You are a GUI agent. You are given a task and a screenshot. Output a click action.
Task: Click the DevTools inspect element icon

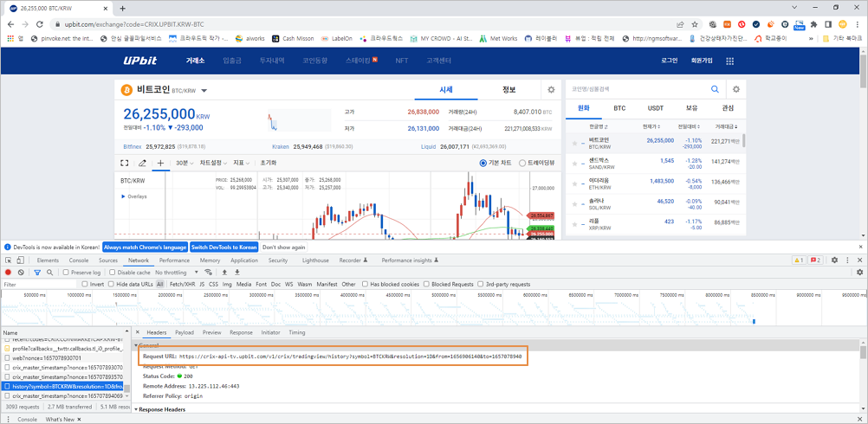click(x=9, y=260)
